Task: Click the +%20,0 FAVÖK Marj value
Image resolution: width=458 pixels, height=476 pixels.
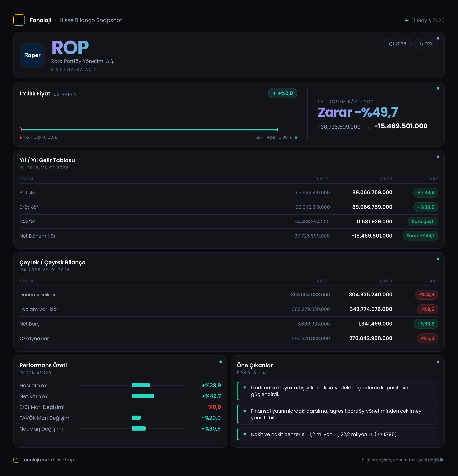Action: point(211,418)
